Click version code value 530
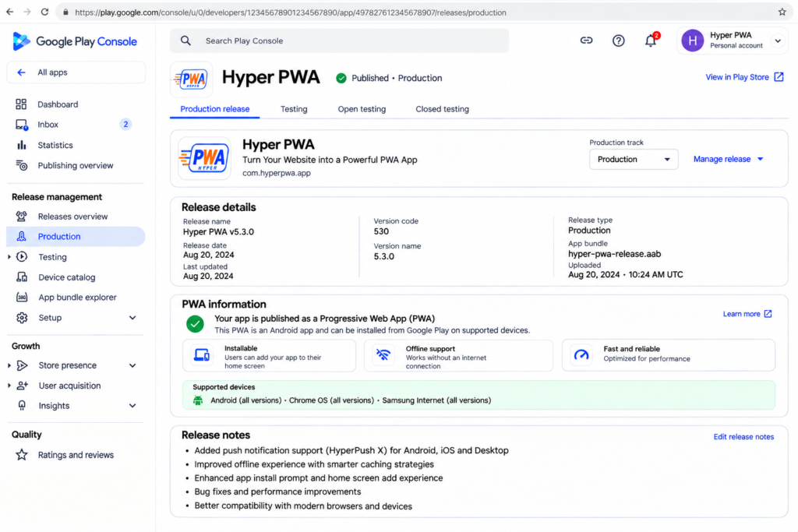The height and width of the screenshot is (532, 798). (381, 231)
